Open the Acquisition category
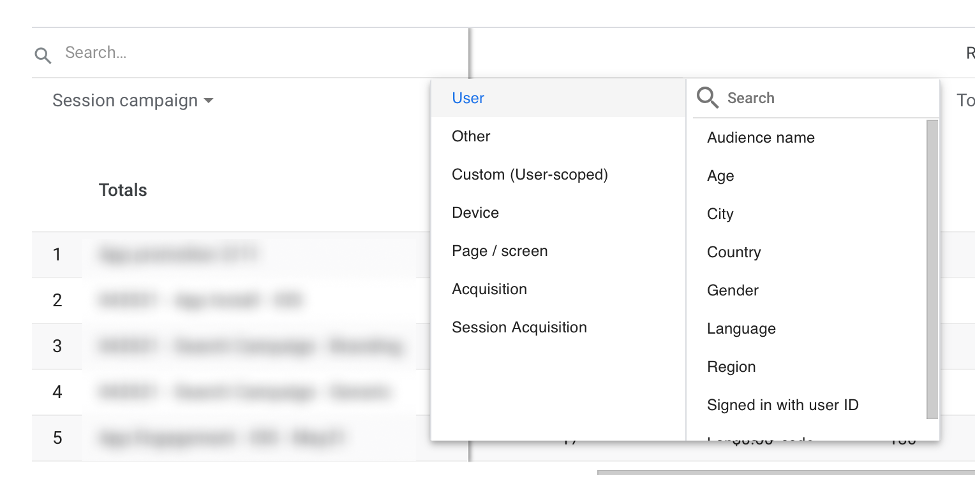The image size is (977, 477). click(x=489, y=289)
